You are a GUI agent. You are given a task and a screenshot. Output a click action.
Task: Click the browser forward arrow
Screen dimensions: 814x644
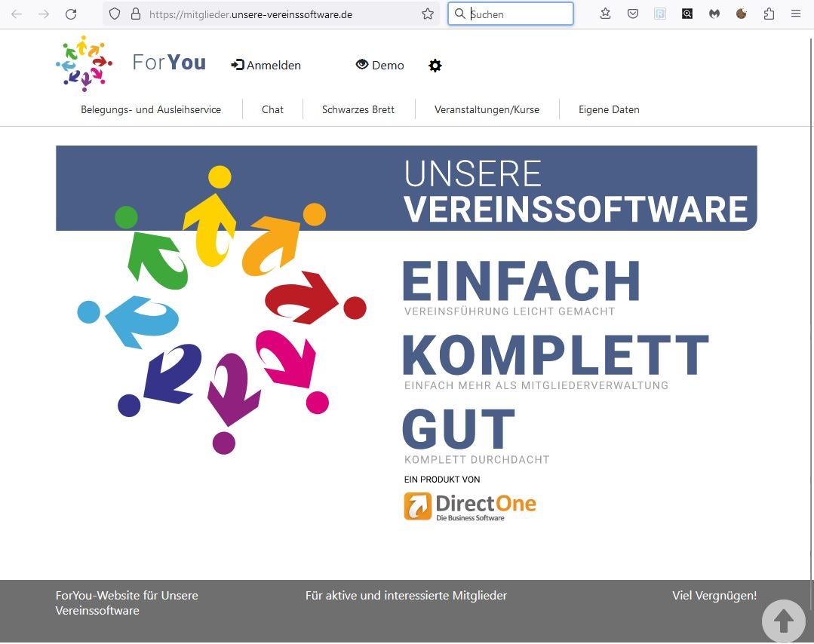[44, 14]
